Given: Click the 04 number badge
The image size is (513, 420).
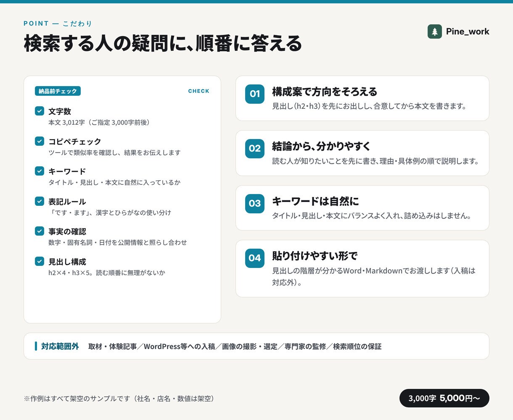Looking at the screenshot, I should [x=255, y=258].
